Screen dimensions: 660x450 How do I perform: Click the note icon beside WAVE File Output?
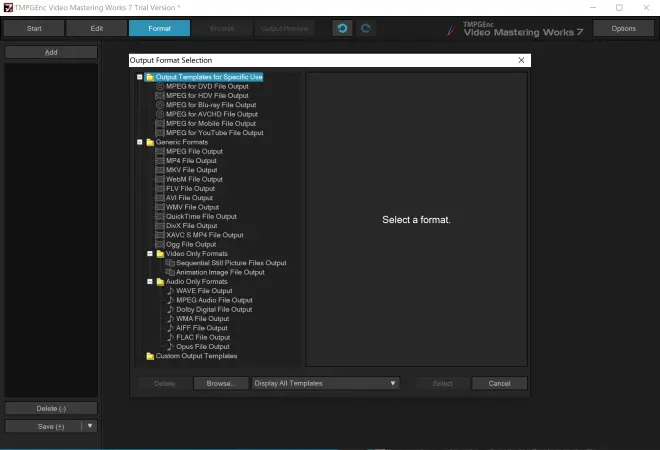pyautogui.click(x=170, y=290)
